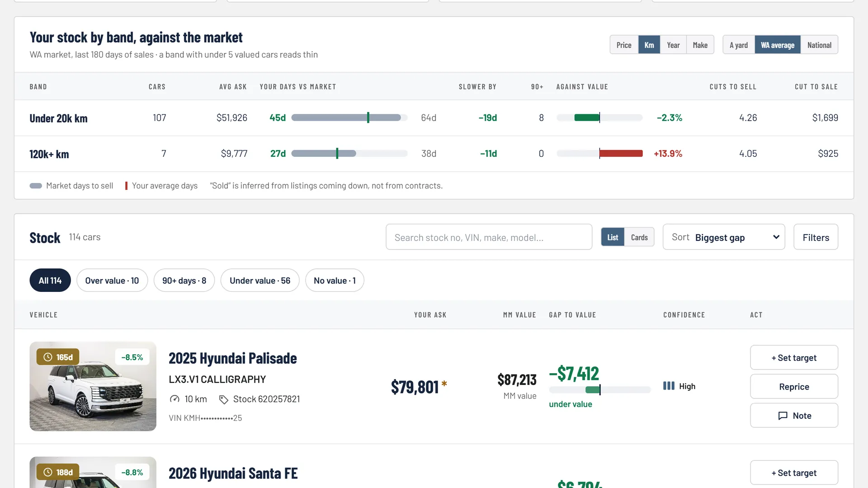The image size is (868, 488).
Task: Focus the stock search field
Action: (x=489, y=237)
